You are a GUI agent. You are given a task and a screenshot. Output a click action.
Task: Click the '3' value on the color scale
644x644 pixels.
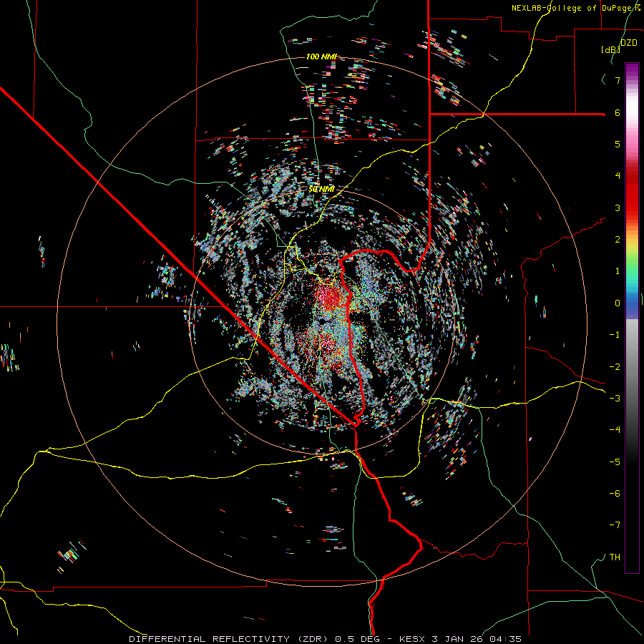(618, 208)
